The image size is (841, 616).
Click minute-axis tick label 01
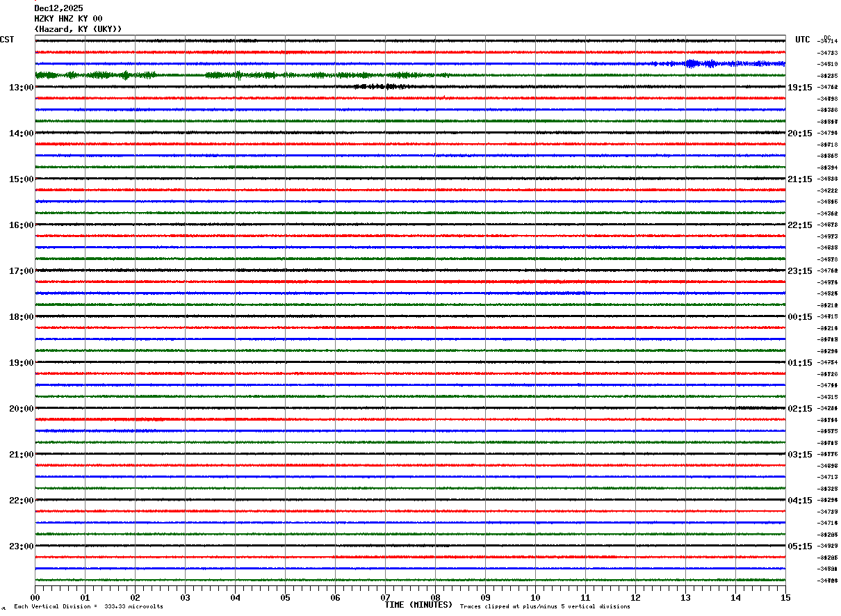click(85, 597)
